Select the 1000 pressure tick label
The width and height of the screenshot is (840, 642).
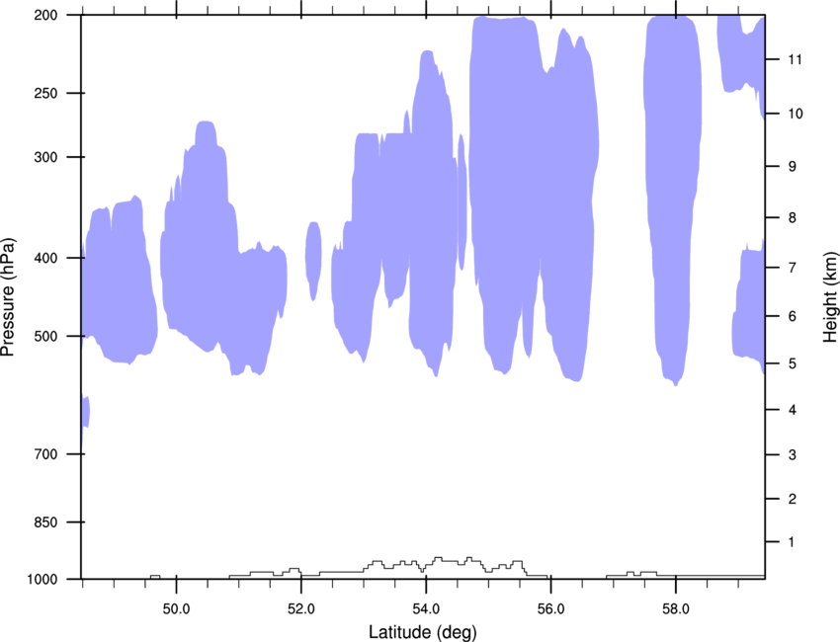coord(42,580)
